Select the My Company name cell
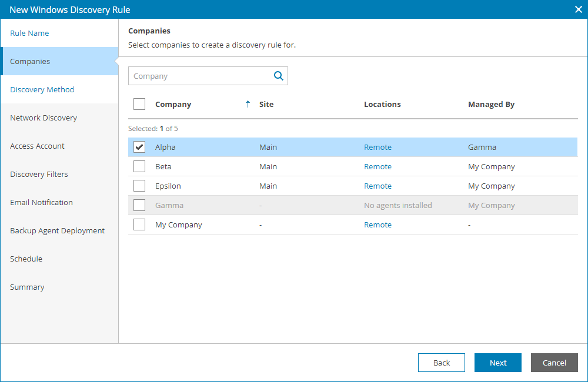 [x=179, y=225]
